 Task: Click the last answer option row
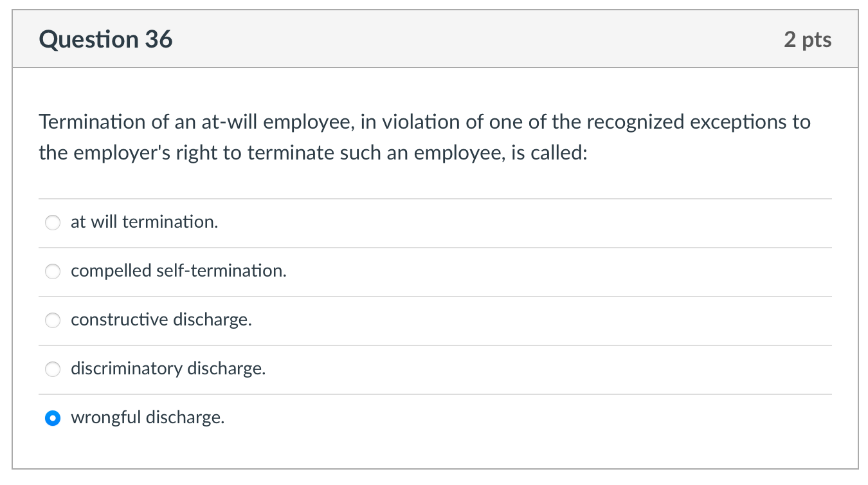(434, 417)
